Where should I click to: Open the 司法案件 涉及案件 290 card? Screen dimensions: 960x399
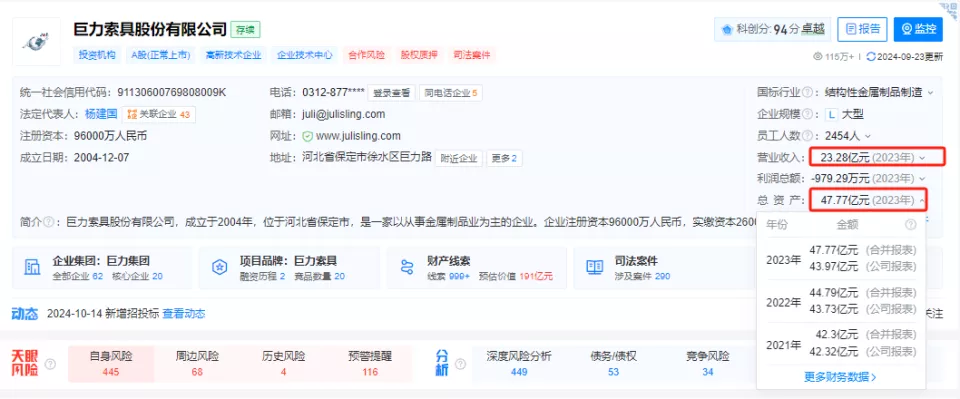click(x=665, y=268)
